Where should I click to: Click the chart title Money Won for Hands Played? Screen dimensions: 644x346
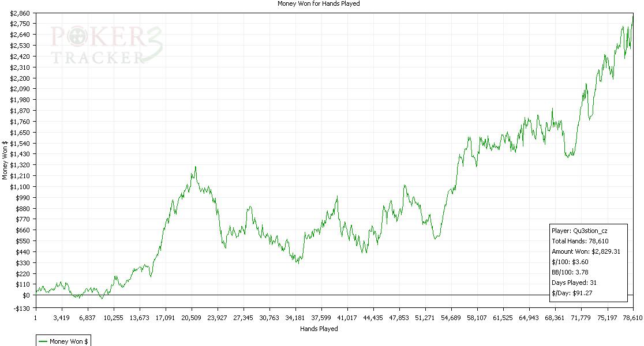(318, 3)
